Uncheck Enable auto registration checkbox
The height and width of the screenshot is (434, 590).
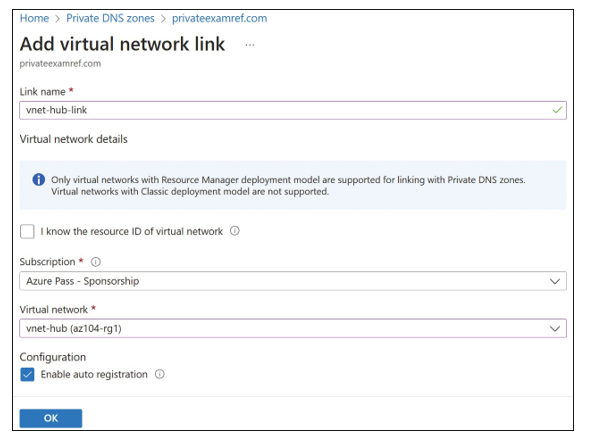tap(27, 375)
